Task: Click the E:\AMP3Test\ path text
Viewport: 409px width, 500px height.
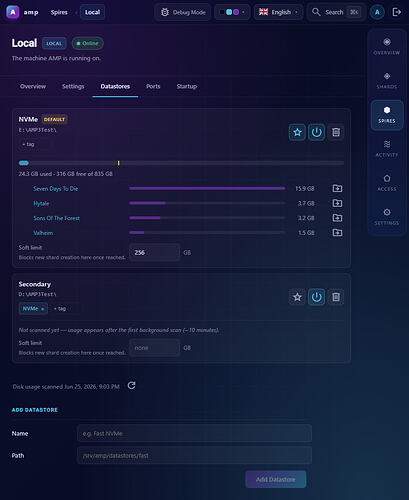Action: pyautogui.click(x=38, y=130)
